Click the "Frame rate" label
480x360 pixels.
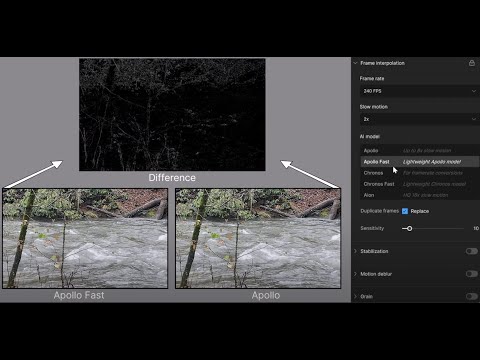tap(372, 78)
